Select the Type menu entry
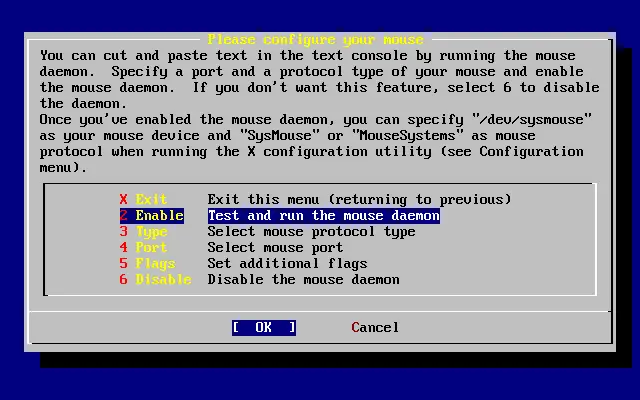Image resolution: width=640 pixels, height=400 pixels. (x=151, y=232)
